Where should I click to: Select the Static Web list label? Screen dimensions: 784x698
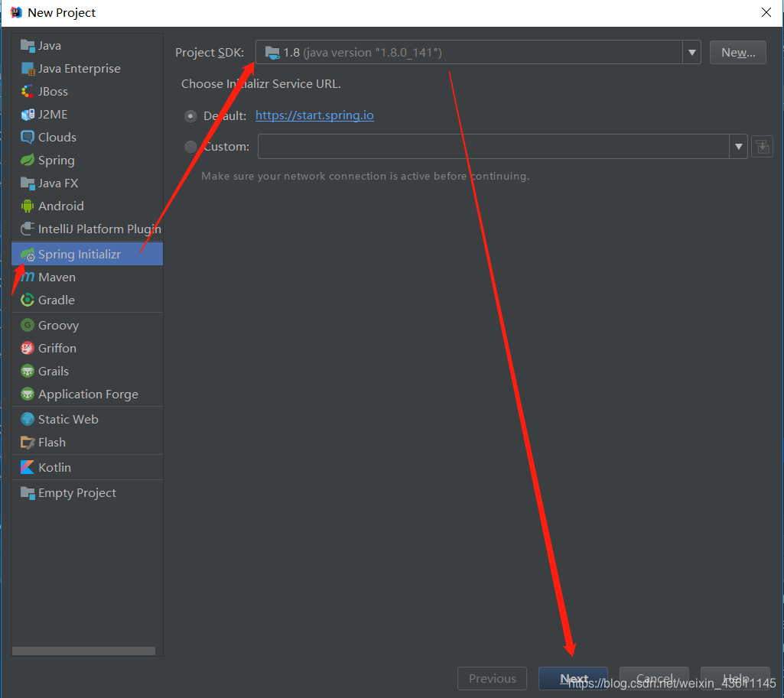(69, 419)
